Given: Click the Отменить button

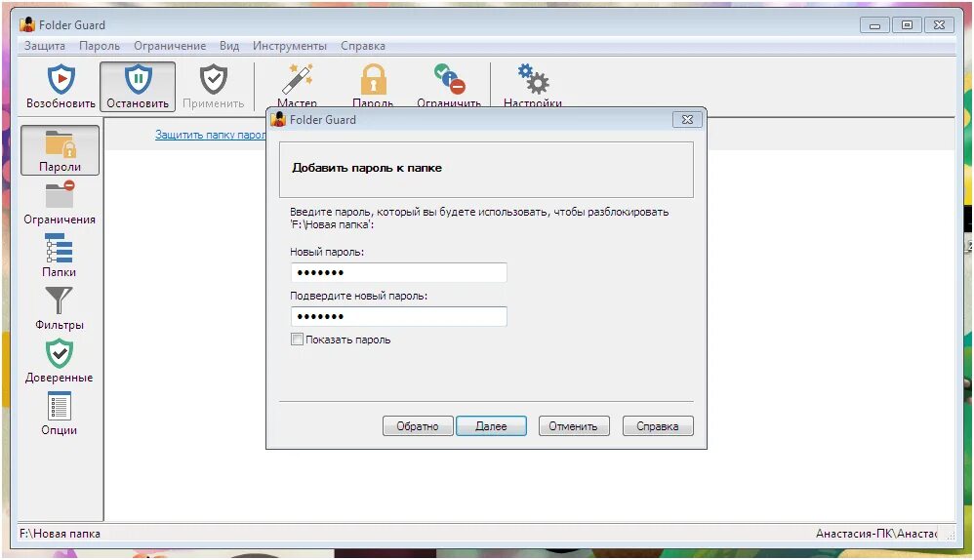Looking at the screenshot, I should [x=573, y=426].
